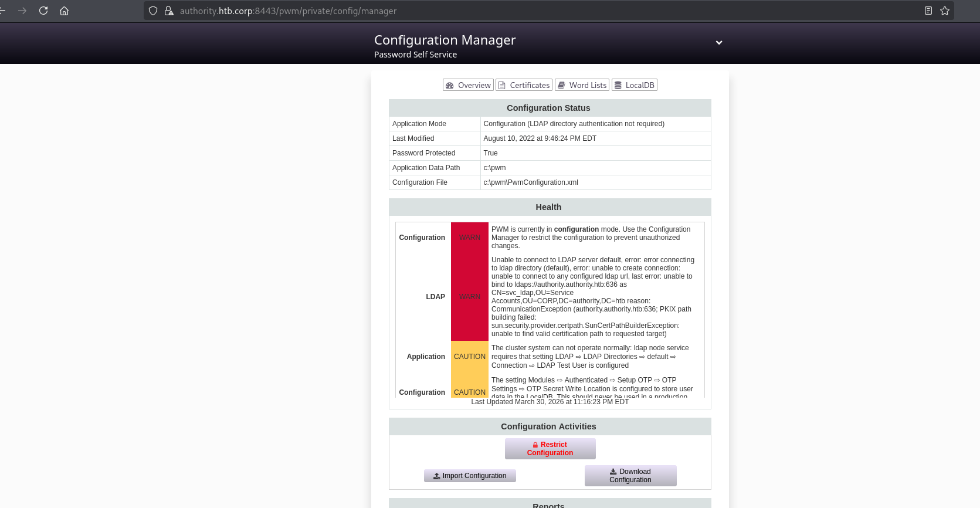
Task: Toggle reader view icon in address bar
Action: point(928,11)
